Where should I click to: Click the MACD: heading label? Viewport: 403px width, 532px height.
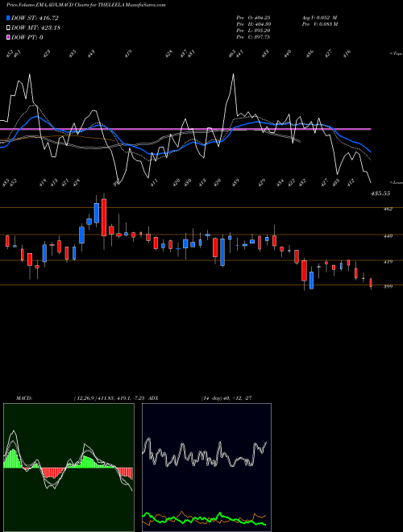point(24,398)
